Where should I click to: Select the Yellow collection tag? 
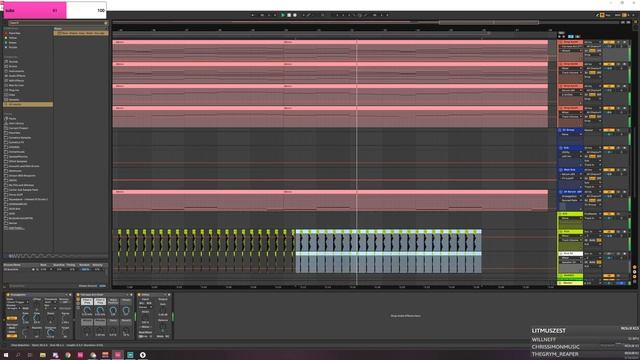coord(13,38)
